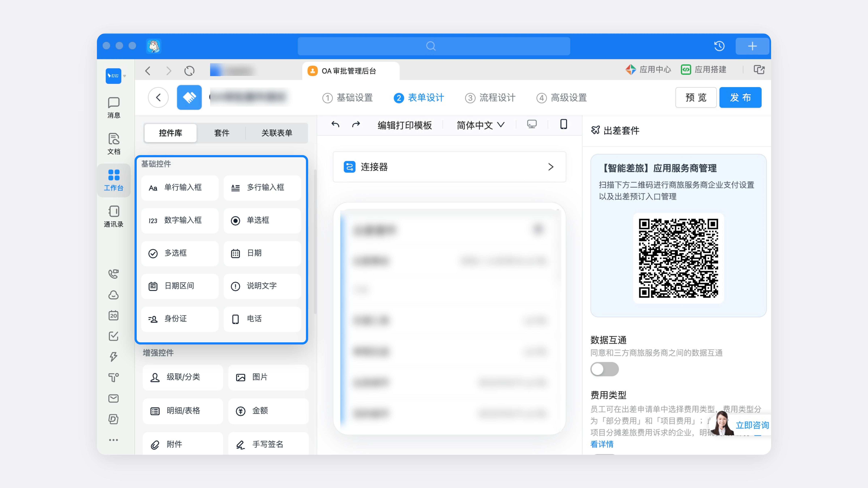Click the round back button beside form icon
868x488 pixels.
point(158,97)
